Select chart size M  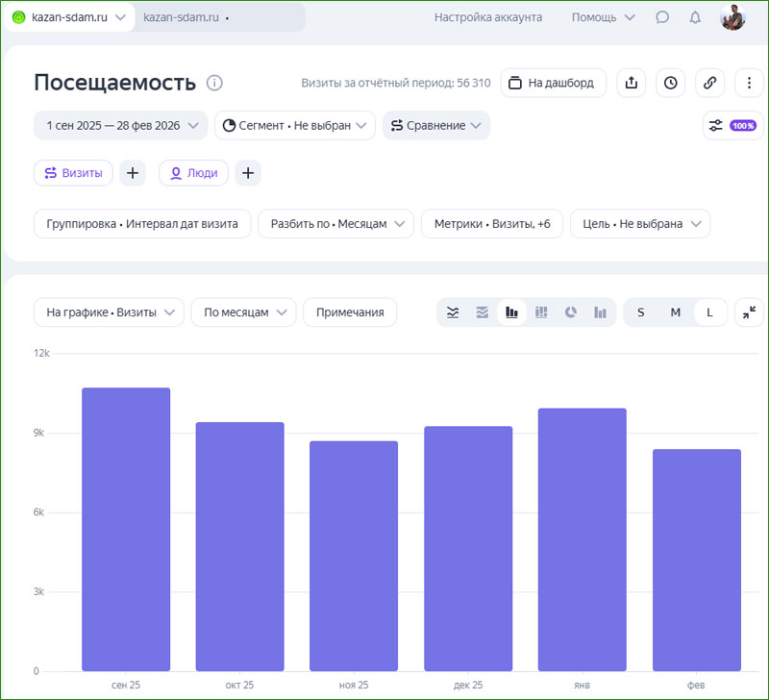point(676,312)
